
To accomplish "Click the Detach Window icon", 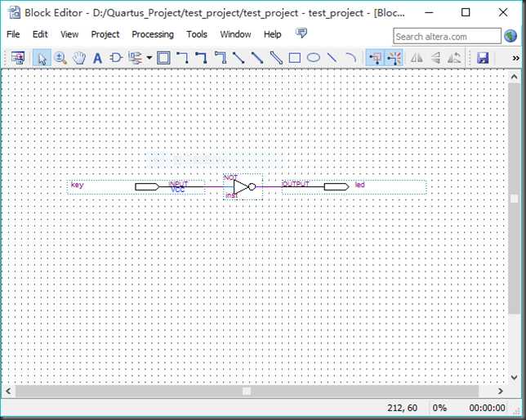I will click(x=17, y=58).
